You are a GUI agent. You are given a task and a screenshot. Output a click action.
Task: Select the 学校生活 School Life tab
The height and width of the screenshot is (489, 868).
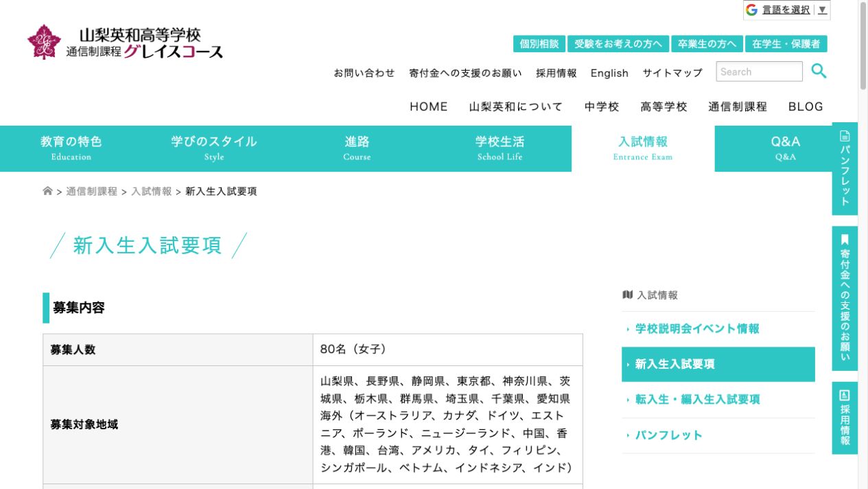pos(500,148)
